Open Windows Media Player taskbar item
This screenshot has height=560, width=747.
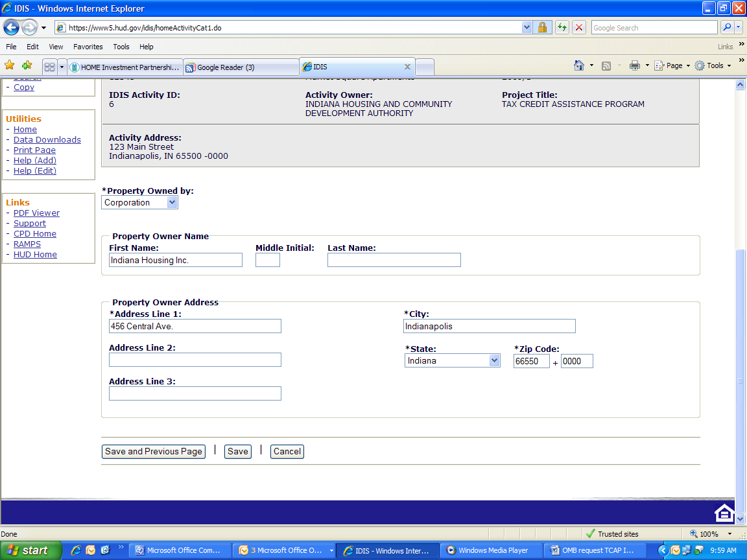tap(491, 550)
